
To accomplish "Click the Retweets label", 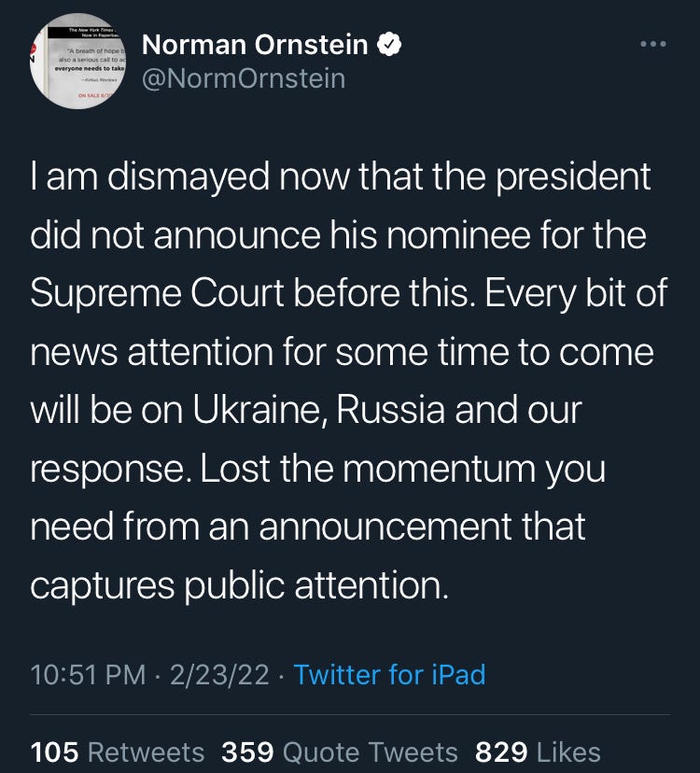I will (x=146, y=752).
